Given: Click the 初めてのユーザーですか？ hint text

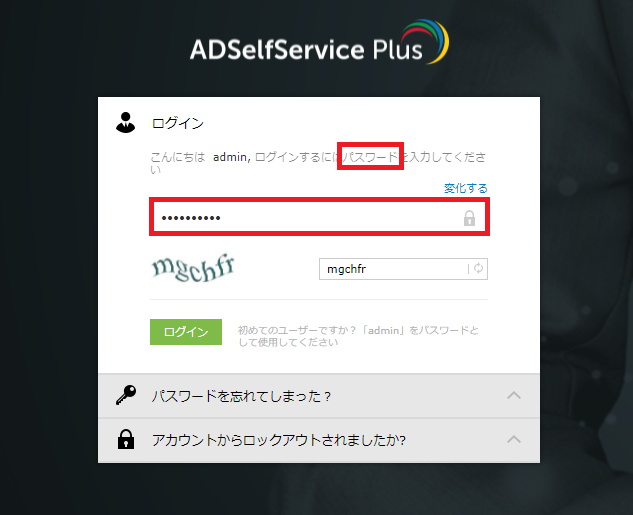Looking at the screenshot, I should coord(358,336).
